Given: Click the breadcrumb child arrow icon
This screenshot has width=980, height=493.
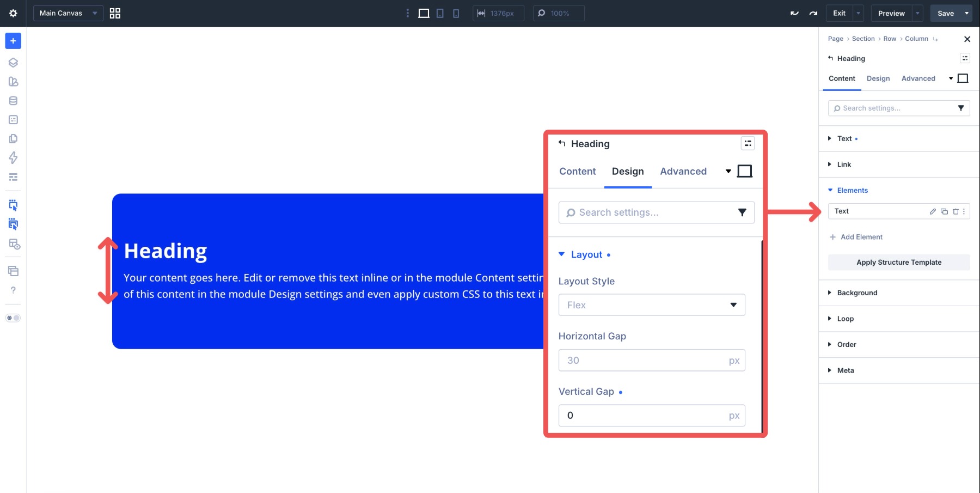Looking at the screenshot, I should 935,39.
